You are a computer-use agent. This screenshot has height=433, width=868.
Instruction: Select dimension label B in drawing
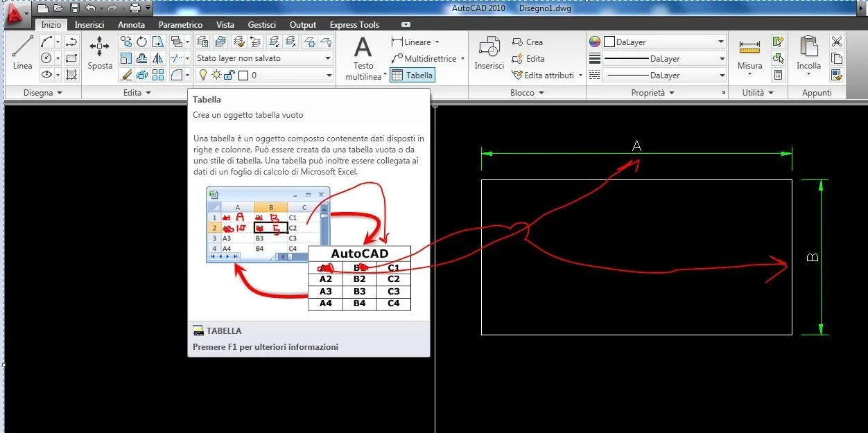[813, 257]
